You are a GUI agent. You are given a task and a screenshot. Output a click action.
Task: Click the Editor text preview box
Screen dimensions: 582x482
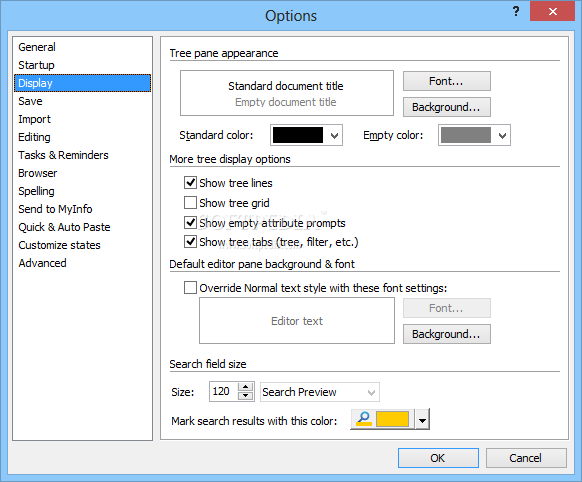click(297, 321)
